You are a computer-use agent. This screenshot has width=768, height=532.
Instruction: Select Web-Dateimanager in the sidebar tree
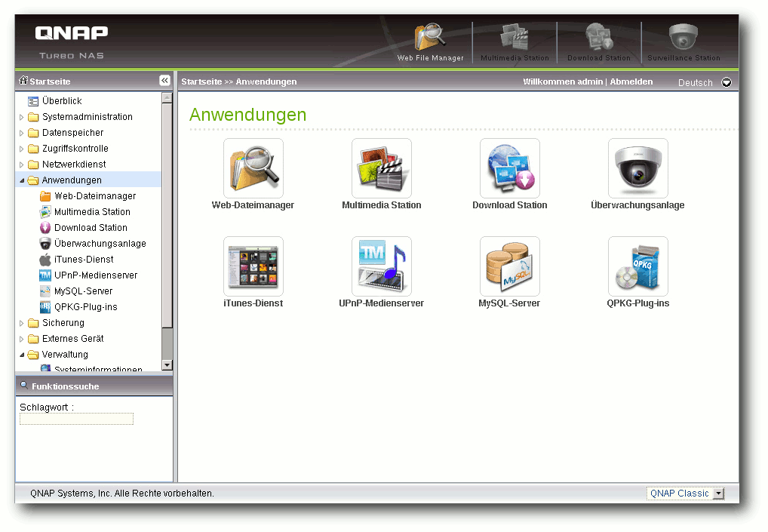(x=95, y=196)
